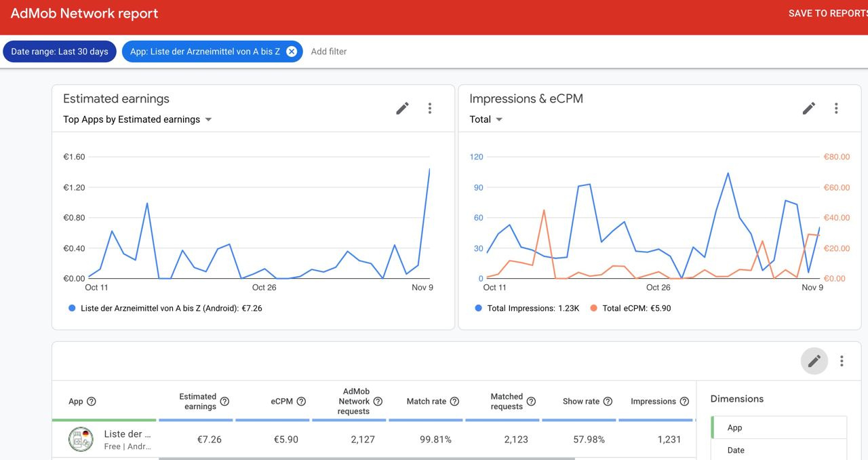Show help for the eCPM column
This screenshot has height=460, width=868.
click(301, 402)
